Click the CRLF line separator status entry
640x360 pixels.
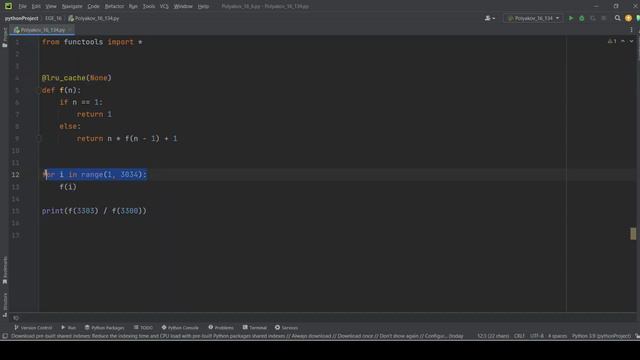click(x=519, y=336)
